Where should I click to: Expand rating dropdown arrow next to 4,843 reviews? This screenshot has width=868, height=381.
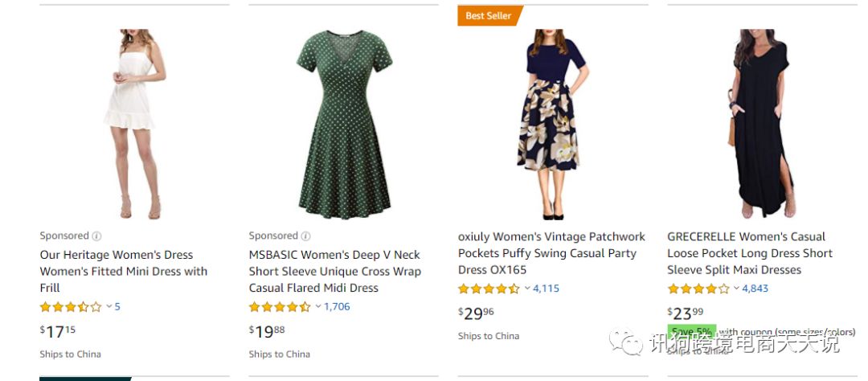736,289
